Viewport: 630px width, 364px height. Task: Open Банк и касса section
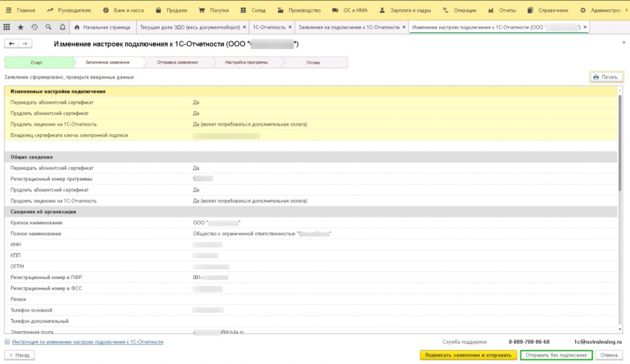[123, 10]
